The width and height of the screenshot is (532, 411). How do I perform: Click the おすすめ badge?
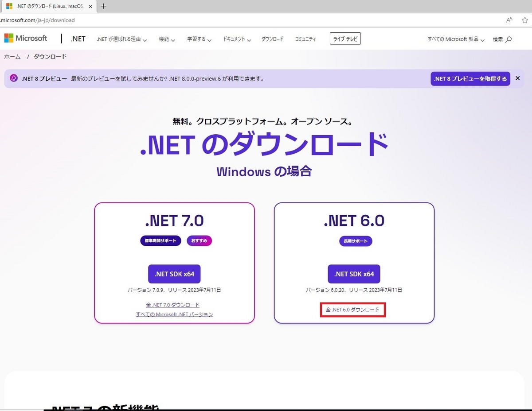(x=199, y=241)
